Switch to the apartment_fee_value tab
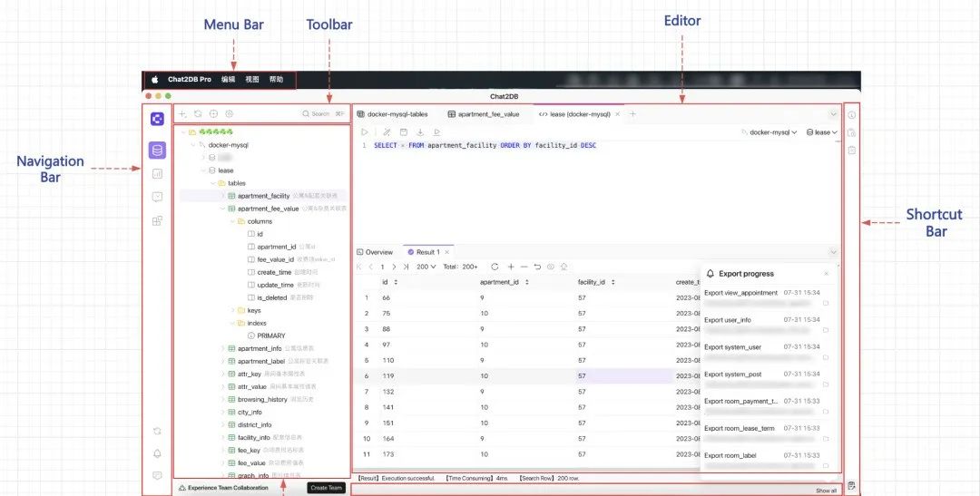This screenshot has width=980, height=496. 484,114
